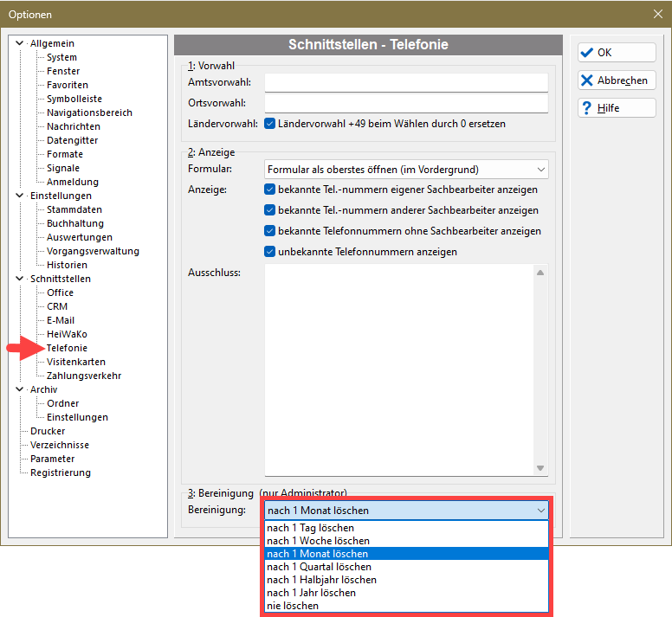Select 'nach 1 Jahr löschen' option
Screen dimensions: 672x617
[406, 593]
